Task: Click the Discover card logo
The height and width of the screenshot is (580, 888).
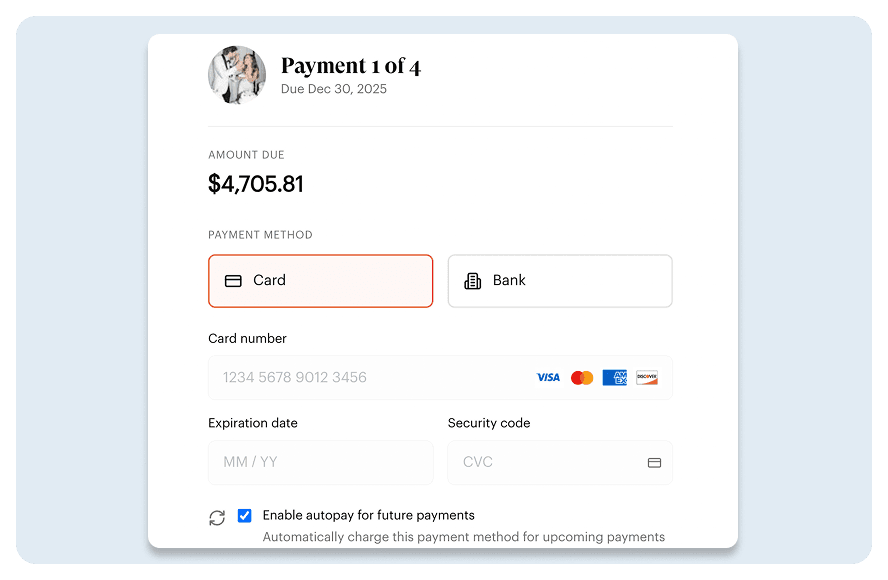Action: [647, 377]
